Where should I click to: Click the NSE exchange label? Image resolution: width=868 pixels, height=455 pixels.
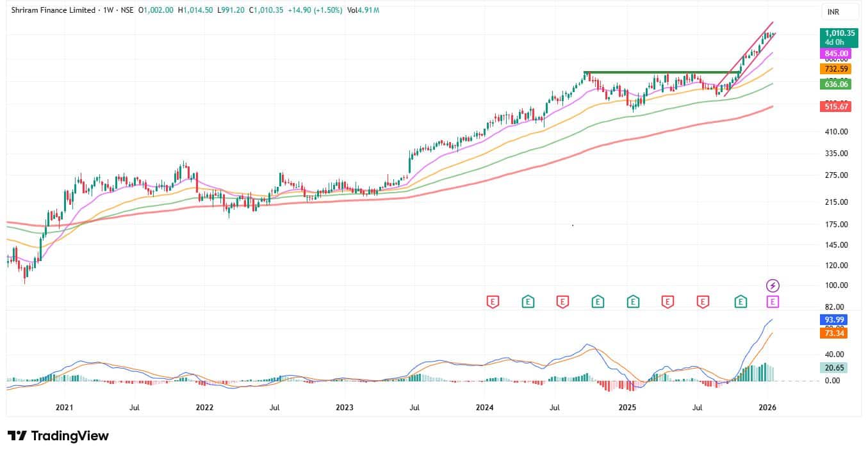127,10
